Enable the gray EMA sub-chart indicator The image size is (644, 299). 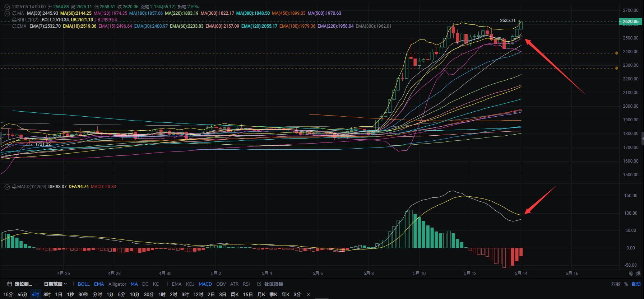point(176,284)
